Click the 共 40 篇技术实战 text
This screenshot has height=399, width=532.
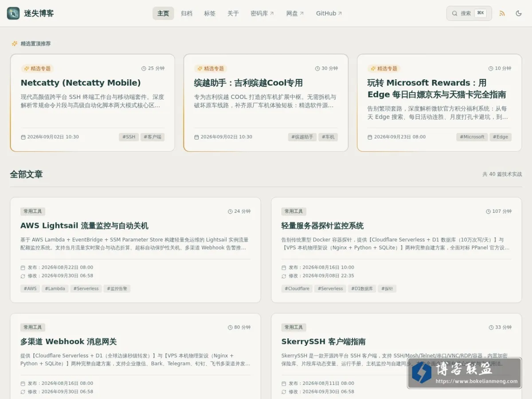[502, 174]
